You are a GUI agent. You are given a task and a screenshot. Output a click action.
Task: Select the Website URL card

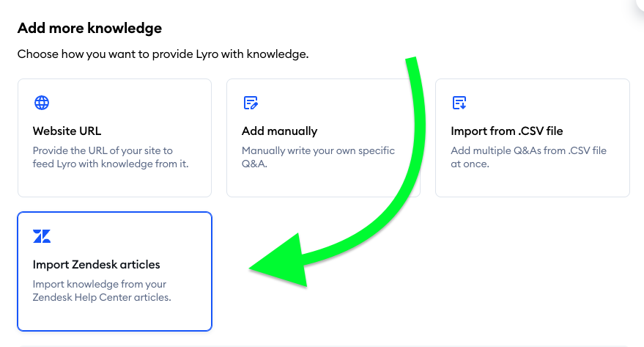point(114,138)
